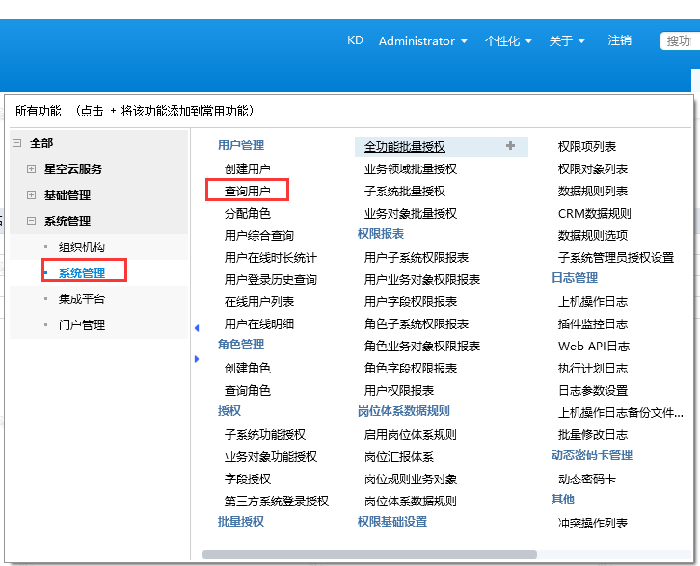Open the 个性化 dropdown menu
This screenshot has height=566, width=700.
[508, 41]
